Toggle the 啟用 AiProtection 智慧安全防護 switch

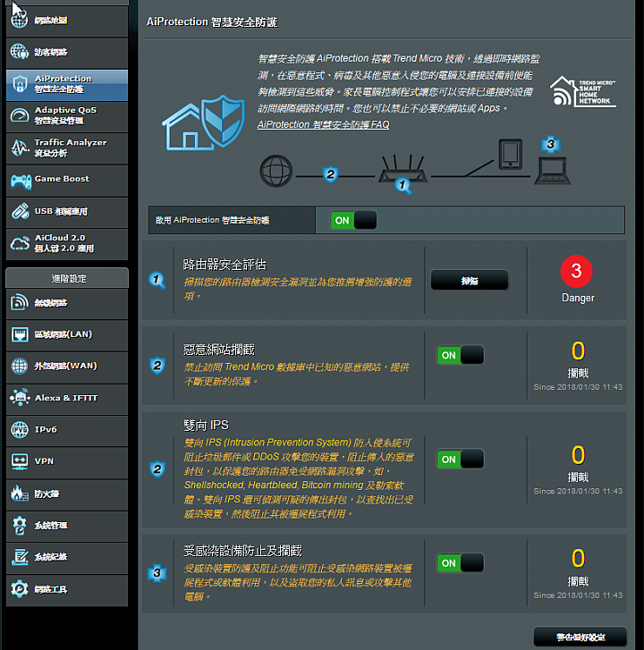tap(353, 220)
